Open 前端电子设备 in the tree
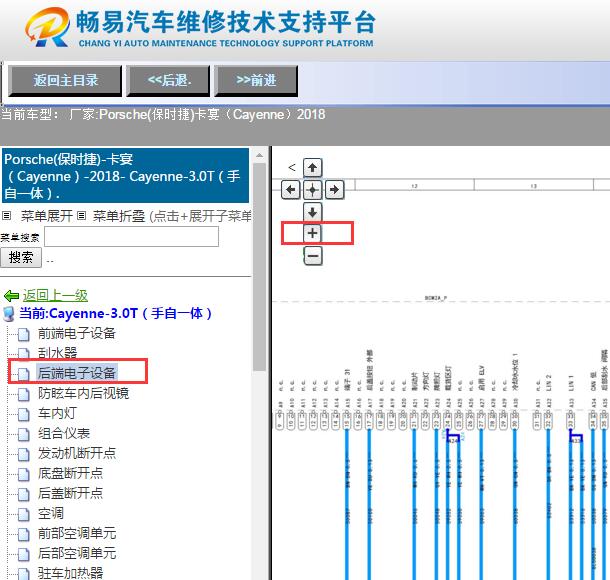The image size is (610, 580). point(77,333)
